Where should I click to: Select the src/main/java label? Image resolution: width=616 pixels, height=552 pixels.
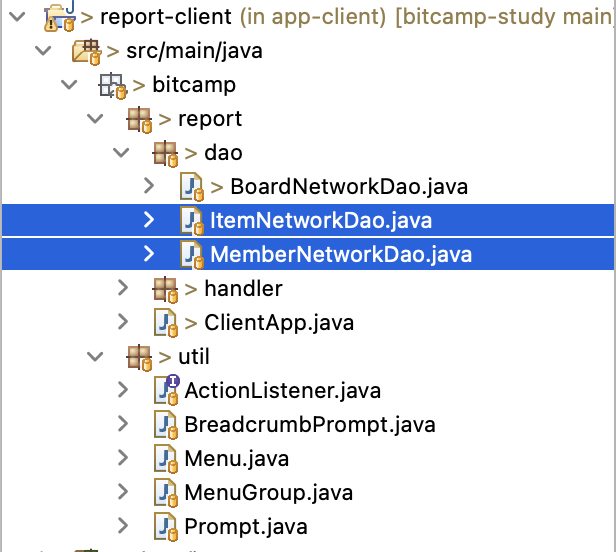point(194,51)
